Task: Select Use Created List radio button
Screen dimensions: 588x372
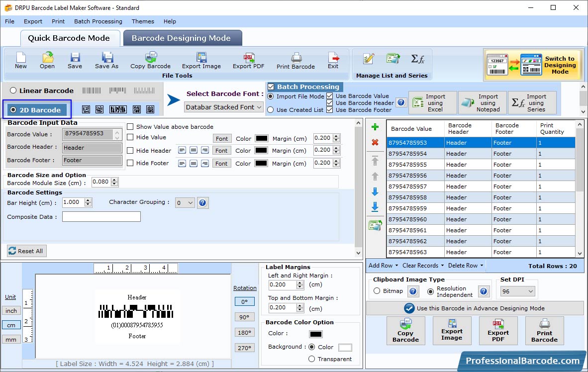Action: pos(271,110)
